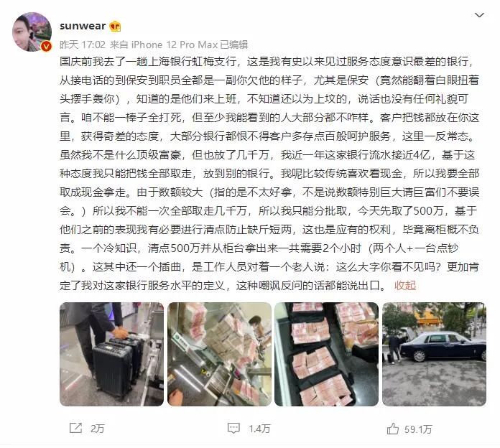The width and height of the screenshot is (500, 448).
Task: Open the cash-filled suitcase photo
Action: (x=327, y=354)
